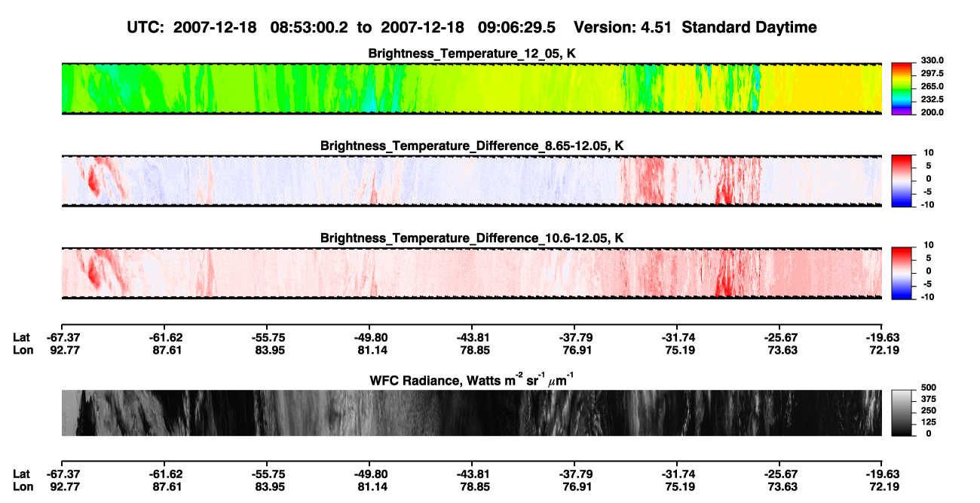Click the 10.6-12.05 difference color scale bar
The image size is (980, 503).
click(x=902, y=272)
